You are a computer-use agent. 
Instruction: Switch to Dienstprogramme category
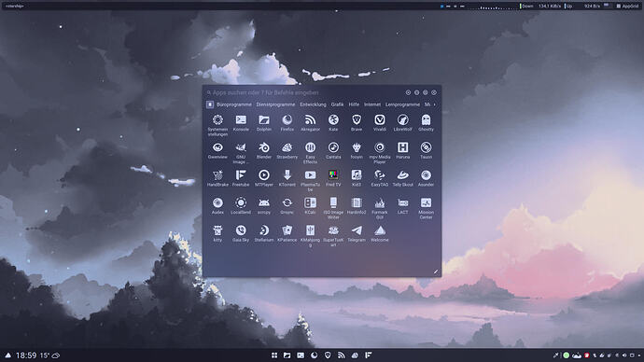(275, 104)
